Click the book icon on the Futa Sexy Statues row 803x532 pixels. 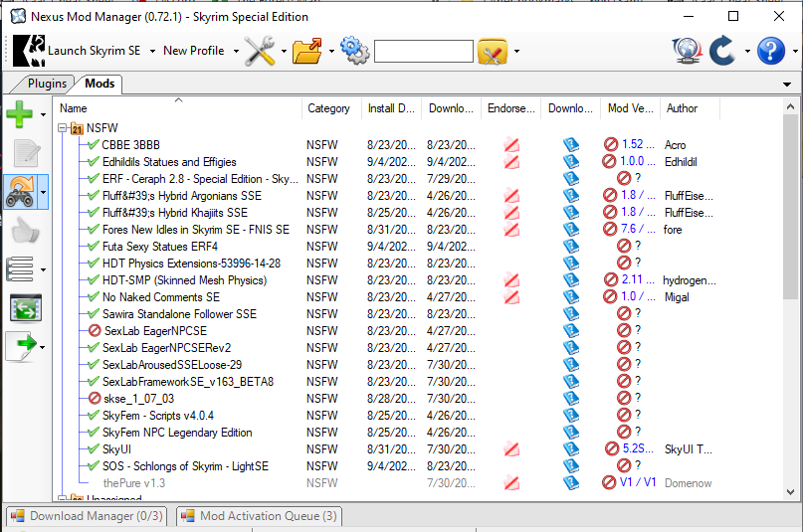pos(570,246)
